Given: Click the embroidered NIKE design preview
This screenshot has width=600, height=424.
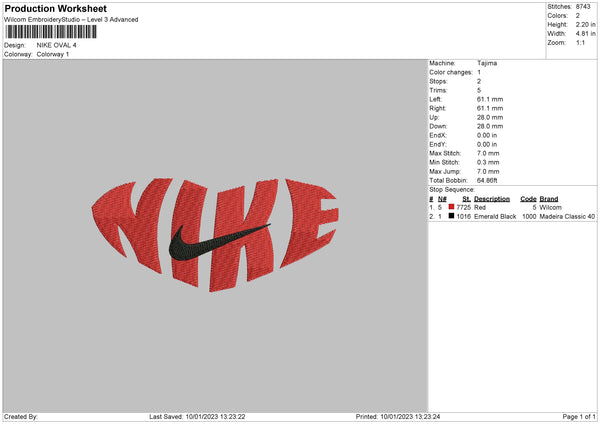Looking at the screenshot, I should point(215,235).
